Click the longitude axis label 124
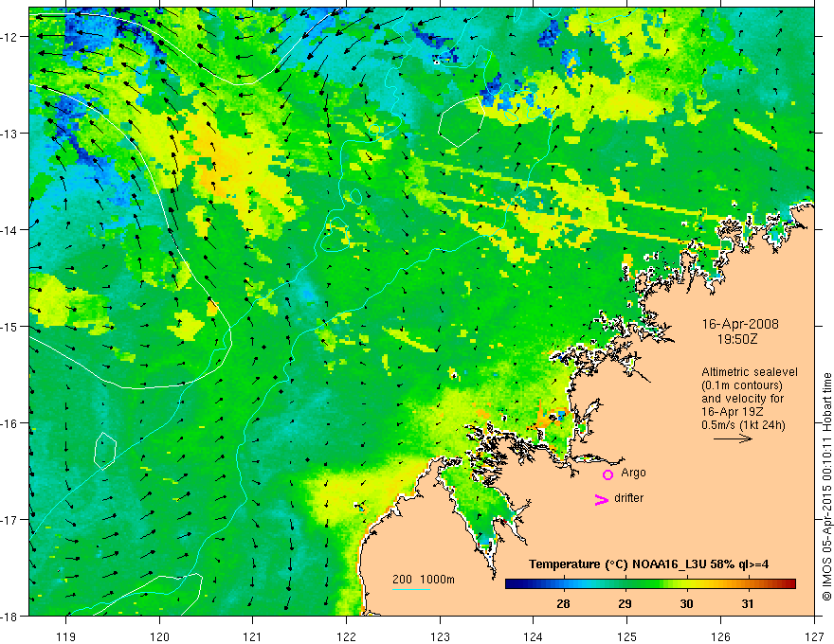 pyautogui.click(x=534, y=636)
